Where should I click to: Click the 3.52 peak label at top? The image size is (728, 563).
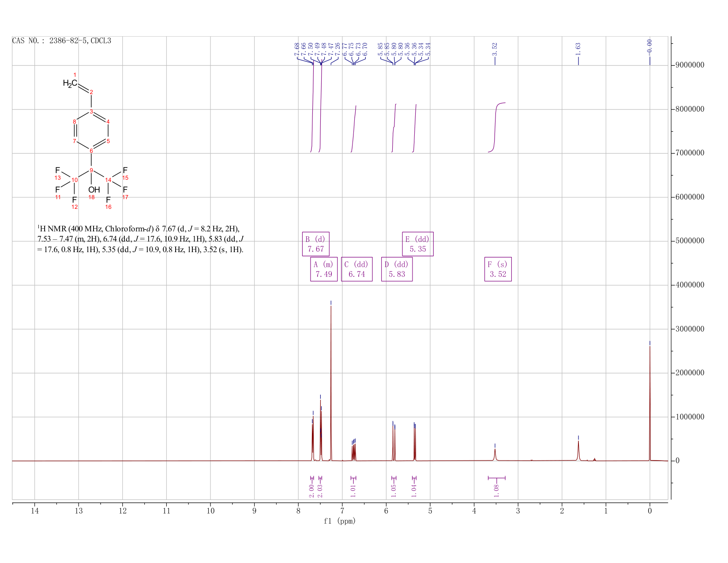pyautogui.click(x=495, y=49)
